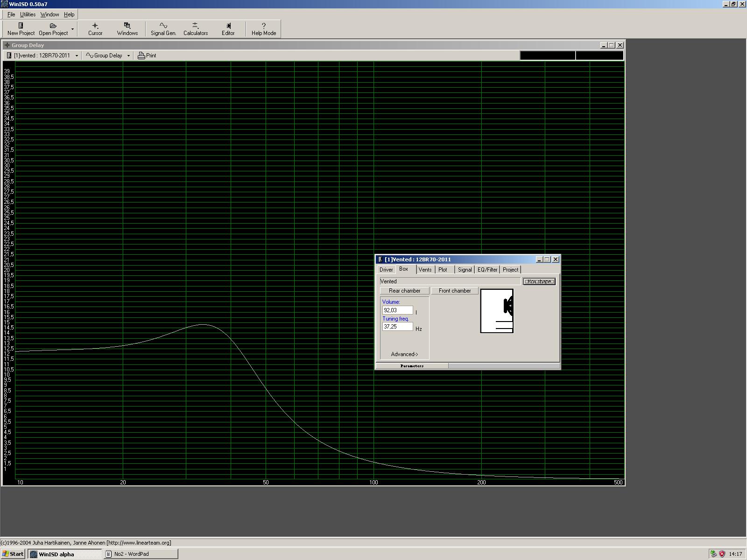Expand the project selector 12BR70-2011 dropdown
The width and height of the screenshot is (747, 560).
(77, 56)
